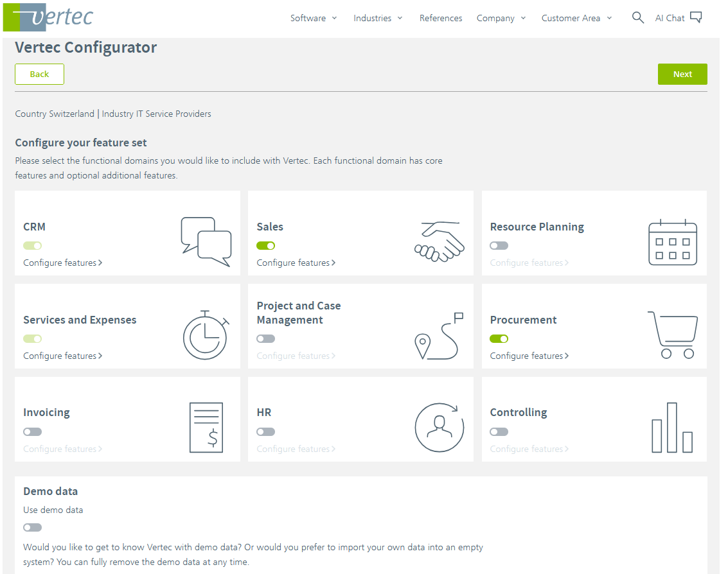Open Configure features under Project and Case Management
728x574 pixels.
pyautogui.click(x=296, y=356)
